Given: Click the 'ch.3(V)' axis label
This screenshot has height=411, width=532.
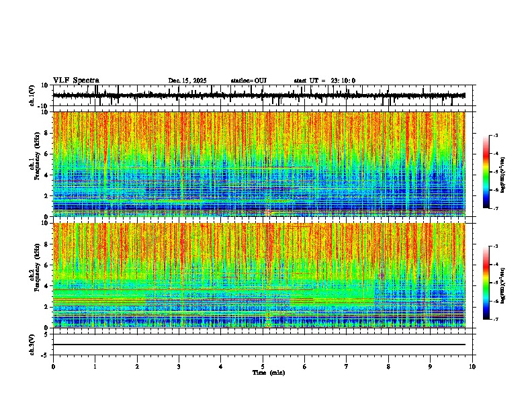Looking at the screenshot, I should pyautogui.click(x=32, y=345).
